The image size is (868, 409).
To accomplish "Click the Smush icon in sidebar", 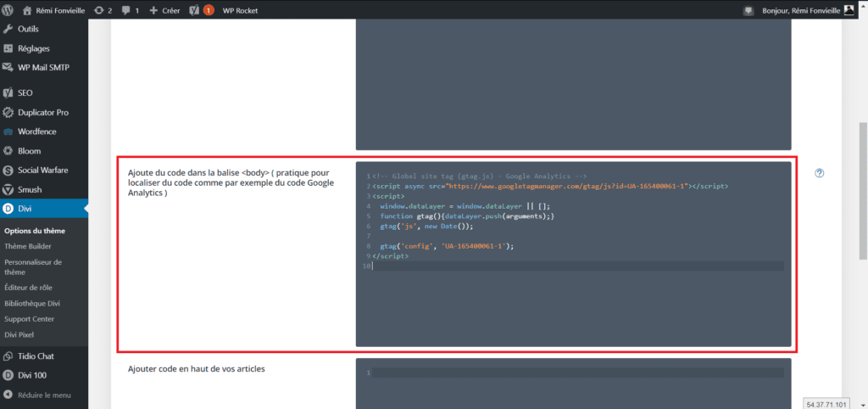I will click(x=8, y=189).
